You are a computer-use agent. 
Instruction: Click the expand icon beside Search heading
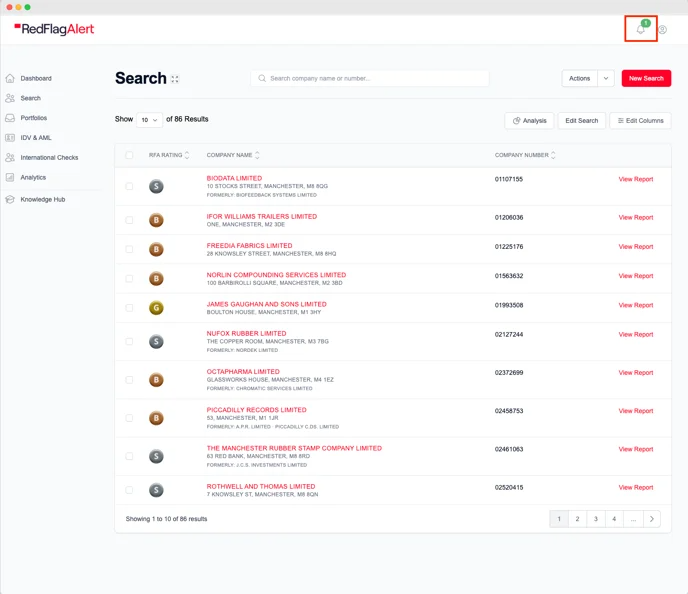(x=175, y=79)
